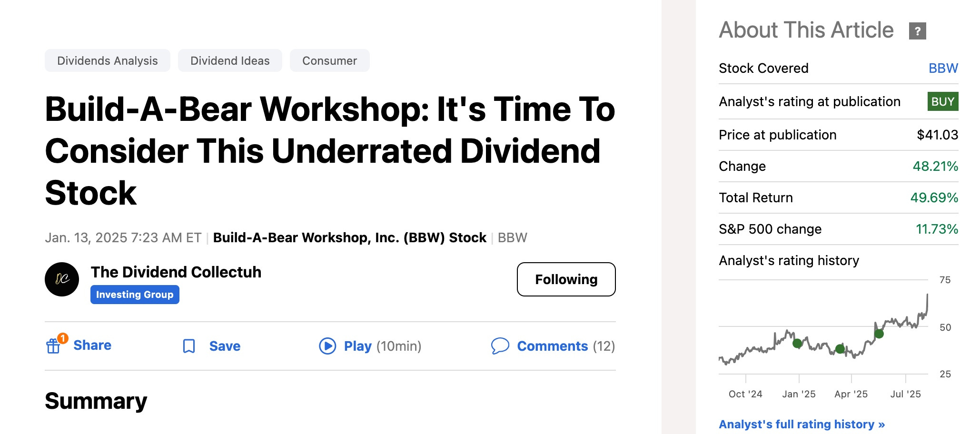Click the comments speech bubble icon

coord(500,346)
